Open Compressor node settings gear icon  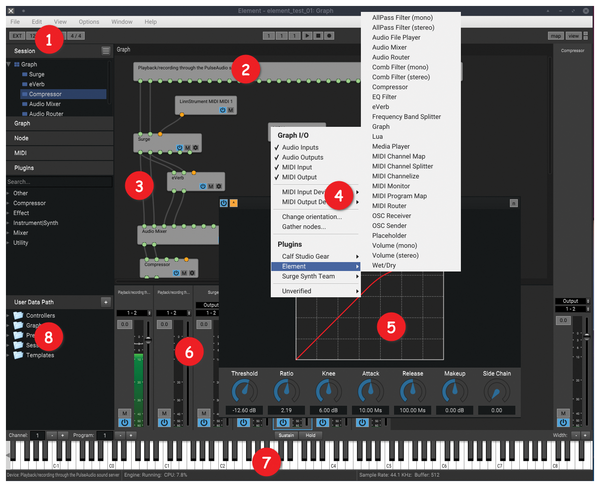tap(192, 273)
